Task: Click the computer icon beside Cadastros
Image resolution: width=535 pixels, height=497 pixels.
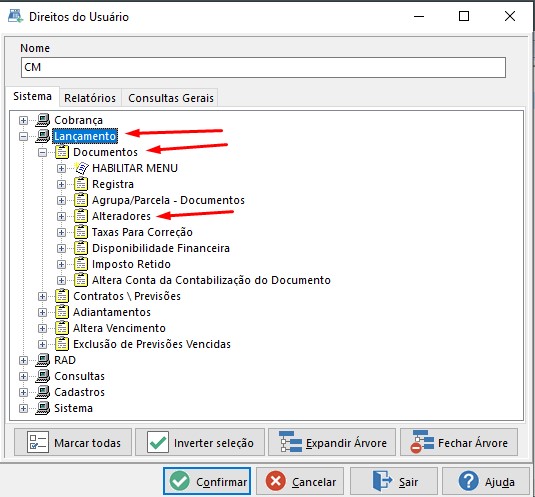Action: (43, 392)
